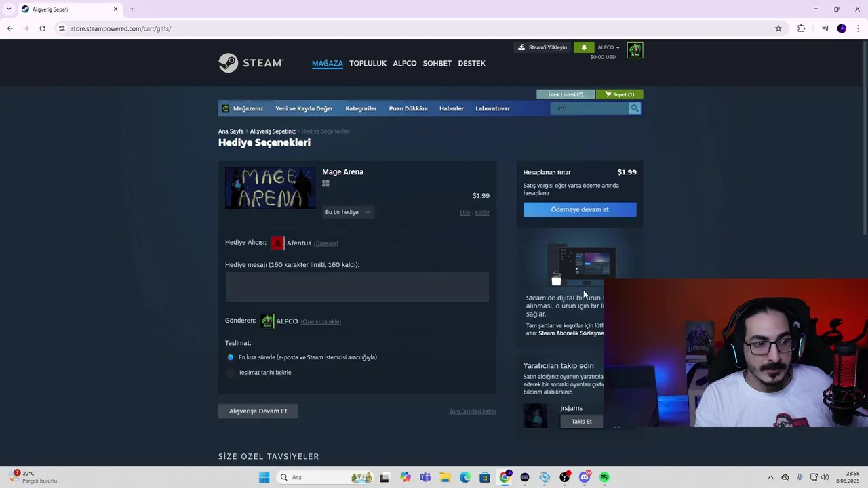Expand the ALPCO account dropdown

pos(608,47)
